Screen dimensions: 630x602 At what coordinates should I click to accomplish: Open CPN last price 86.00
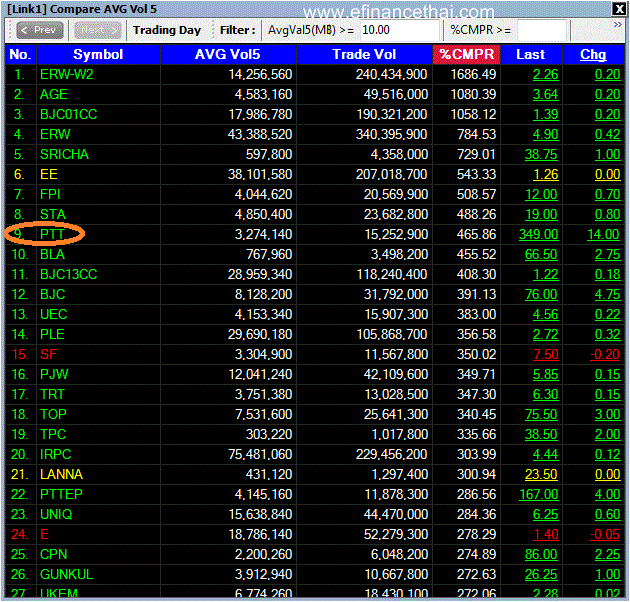pos(541,555)
